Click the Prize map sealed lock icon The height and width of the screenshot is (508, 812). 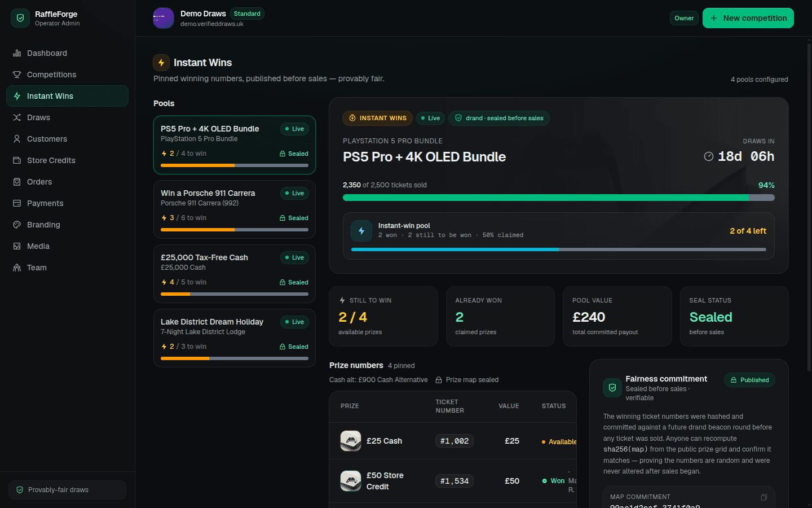439,380
